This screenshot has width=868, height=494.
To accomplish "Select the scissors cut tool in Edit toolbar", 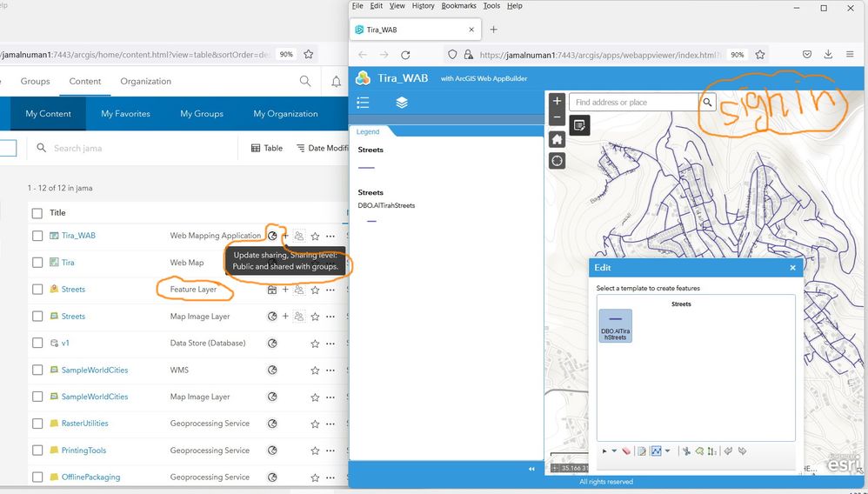I will tap(686, 451).
